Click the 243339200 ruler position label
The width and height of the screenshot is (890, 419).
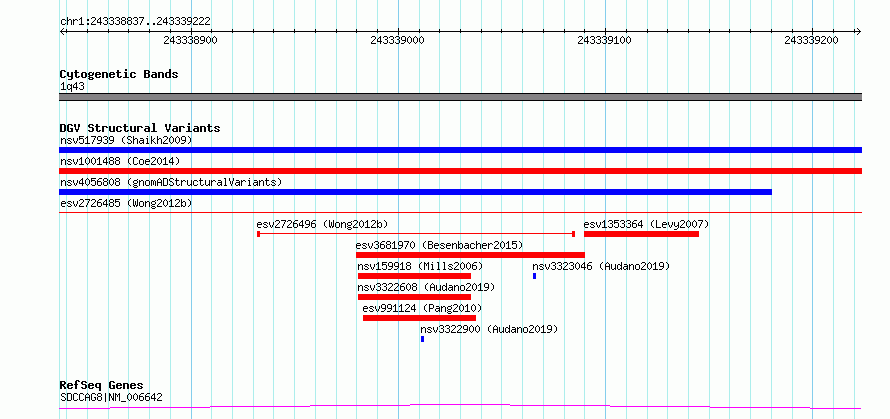(812, 40)
